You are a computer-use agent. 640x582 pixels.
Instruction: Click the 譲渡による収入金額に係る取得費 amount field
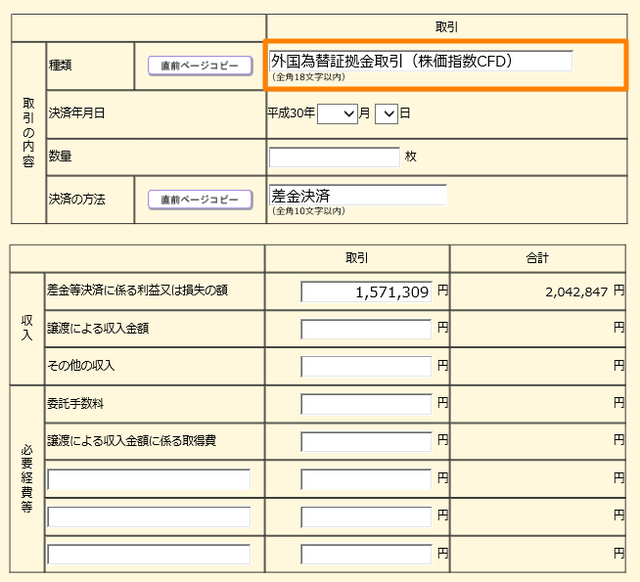click(x=366, y=442)
